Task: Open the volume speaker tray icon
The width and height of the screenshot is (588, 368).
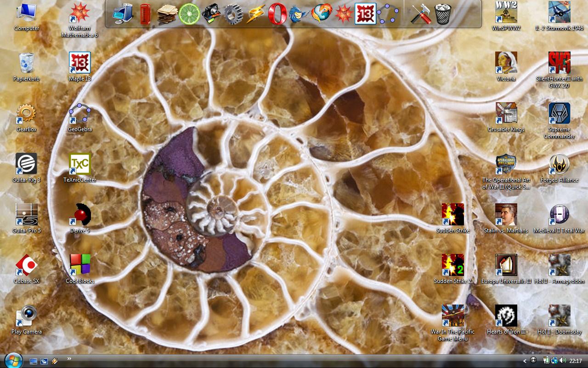Action: point(563,361)
